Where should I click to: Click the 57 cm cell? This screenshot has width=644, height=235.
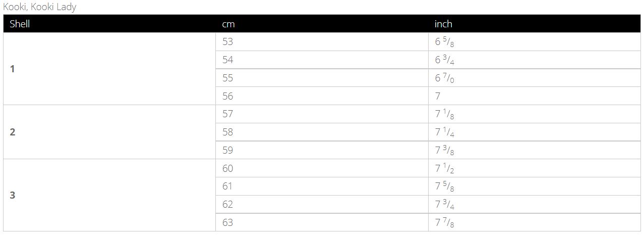228,114
